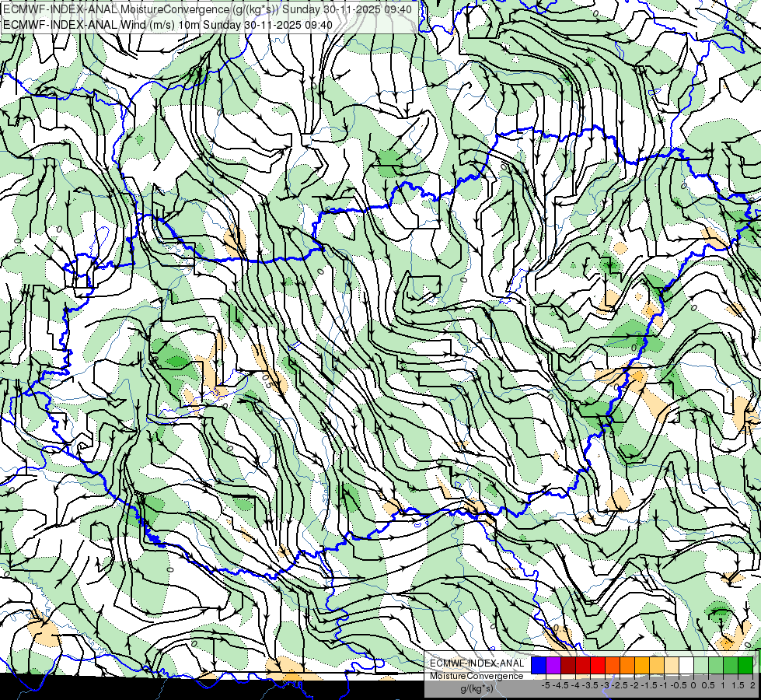Select the orange swatch between -2.5 and -2
The height and width of the screenshot is (700, 761).
[627, 666]
